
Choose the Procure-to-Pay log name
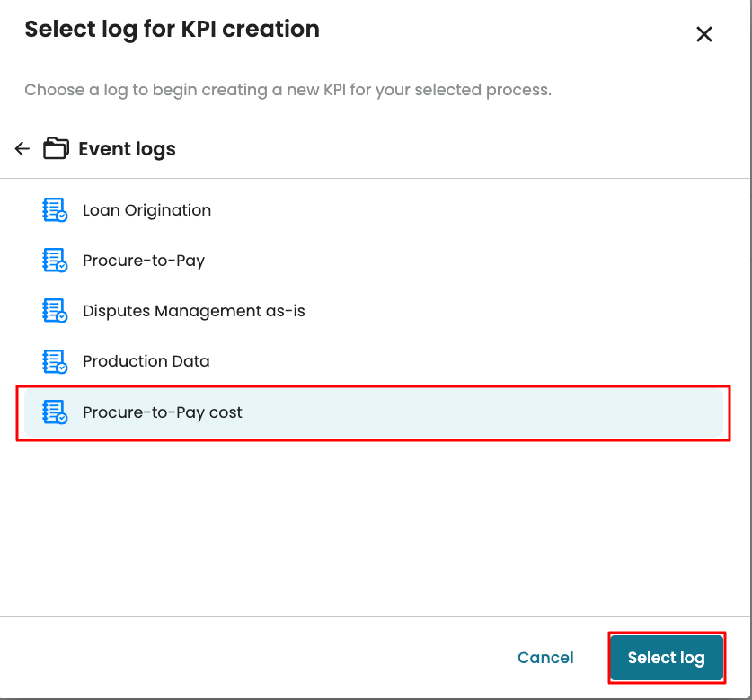click(144, 261)
